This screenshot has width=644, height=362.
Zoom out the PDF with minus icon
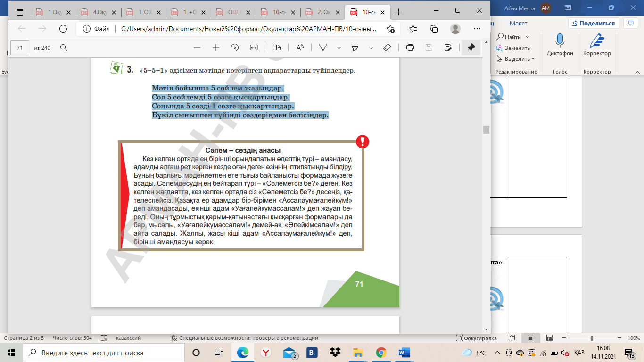197,48
